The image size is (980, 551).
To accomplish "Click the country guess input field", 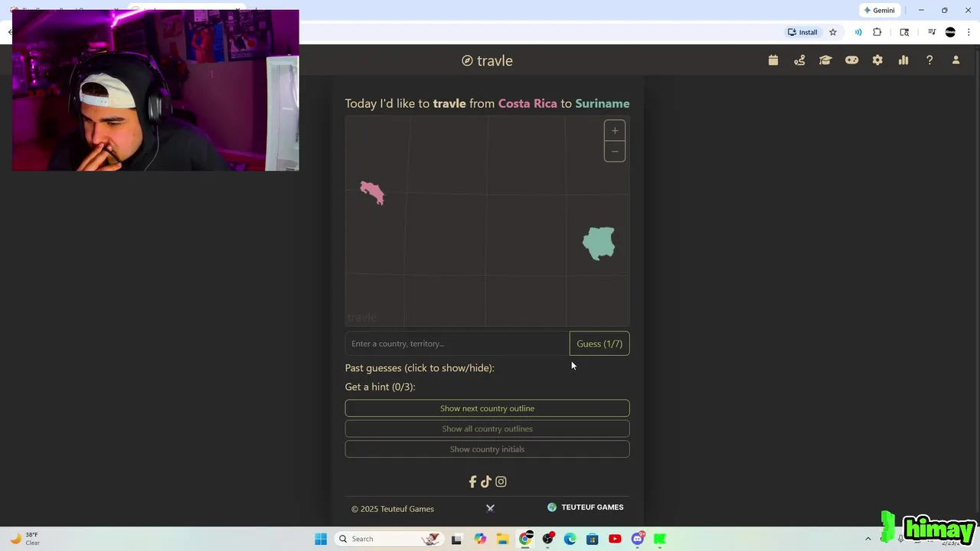I will pos(457,344).
